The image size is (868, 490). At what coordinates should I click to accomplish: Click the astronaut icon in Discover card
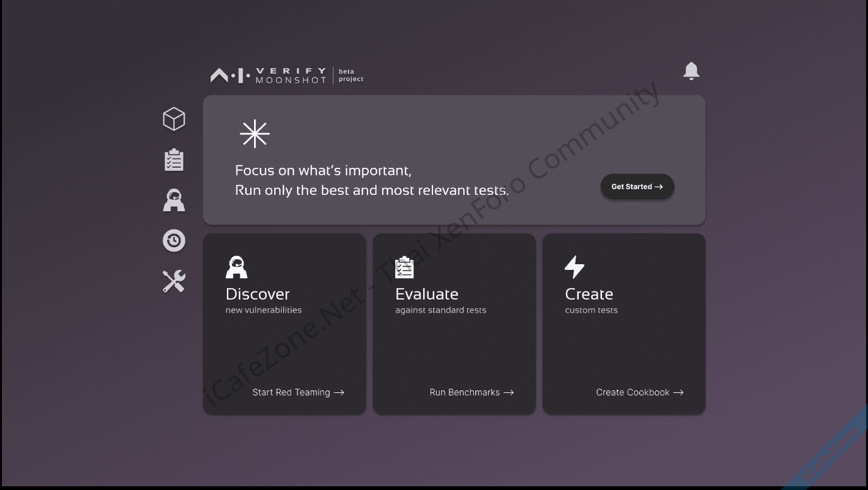(x=236, y=267)
